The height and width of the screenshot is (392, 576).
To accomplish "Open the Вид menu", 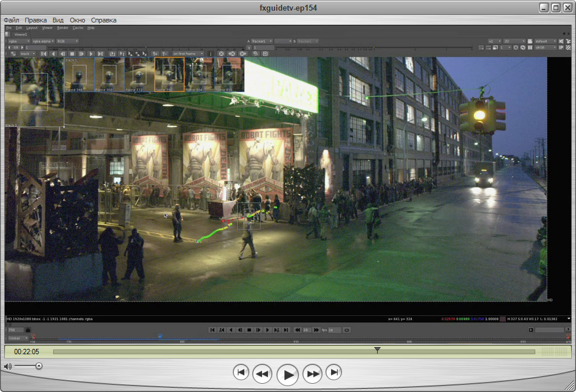I will 58,20.
